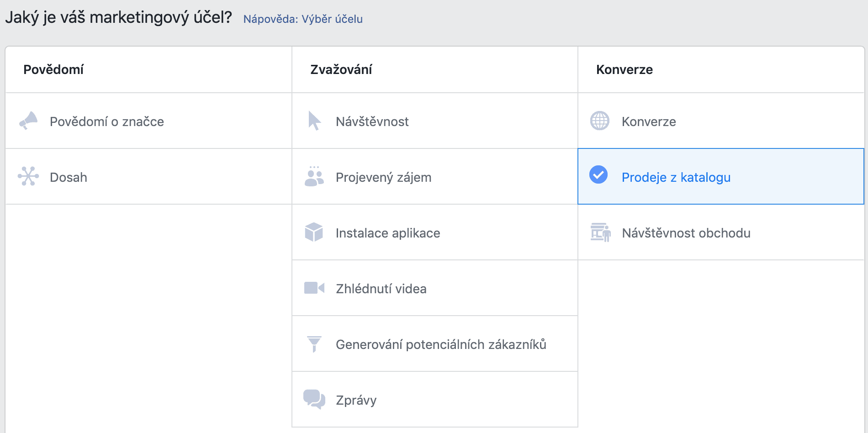Select the Instalace aplikace objective label
Viewport: 868px width, 433px height.
388,233
